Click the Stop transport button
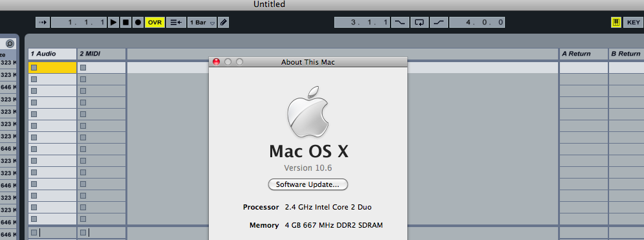Screen dimensions: 644x240 [x=125, y=22]
